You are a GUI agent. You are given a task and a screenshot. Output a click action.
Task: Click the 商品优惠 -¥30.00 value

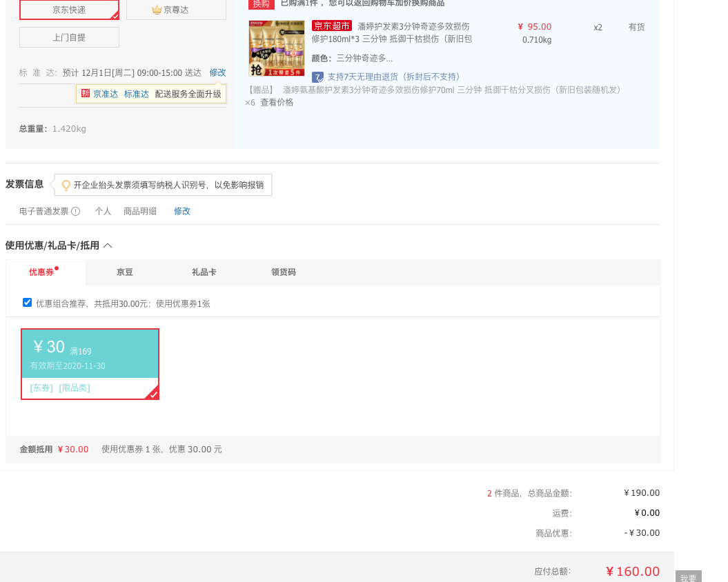pos(642,533)
